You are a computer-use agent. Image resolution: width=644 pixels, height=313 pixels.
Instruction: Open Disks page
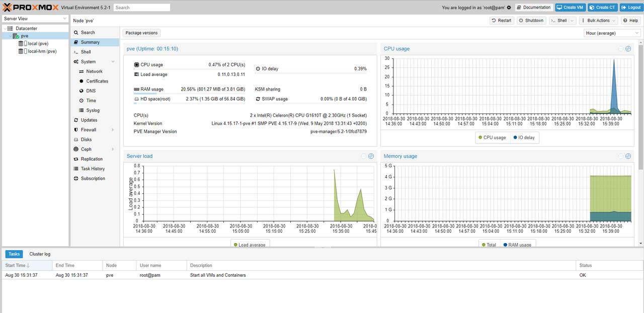95,140
